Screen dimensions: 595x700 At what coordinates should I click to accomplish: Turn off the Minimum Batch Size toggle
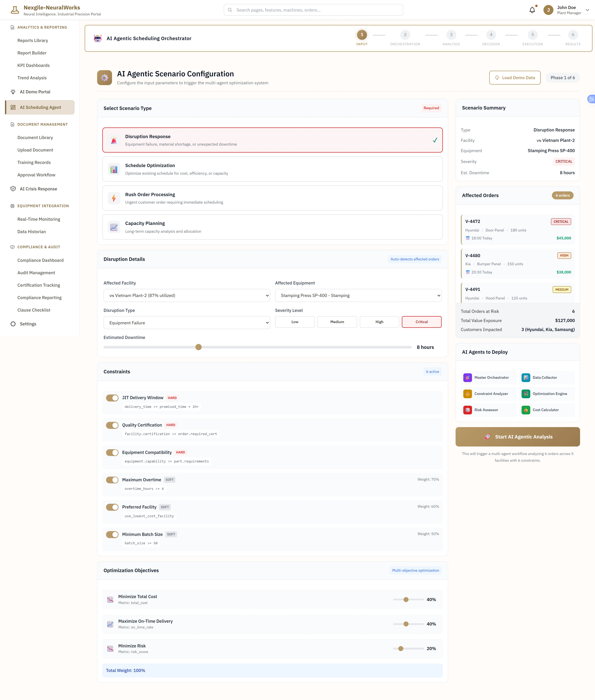tap(112, 534)
